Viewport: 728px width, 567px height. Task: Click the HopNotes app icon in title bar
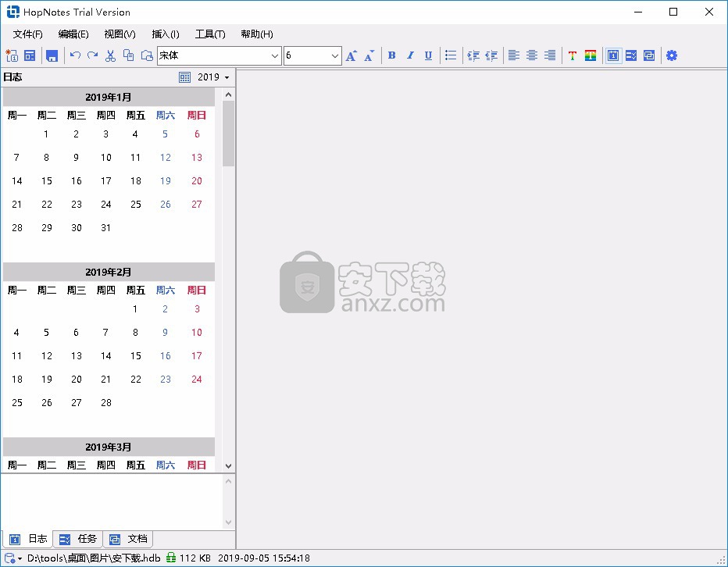click(x=13, y=12)
